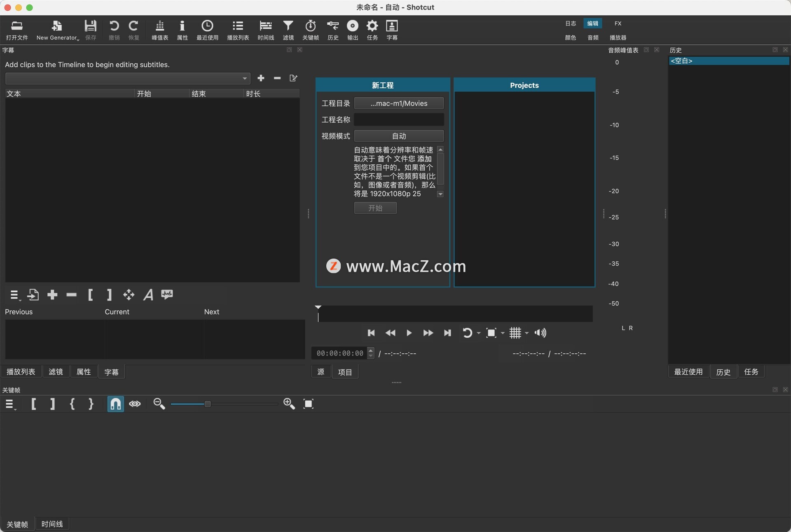Open the zoom level dropdown arrow
Viewport: 791px width, 532px height.
coord(503,333)
